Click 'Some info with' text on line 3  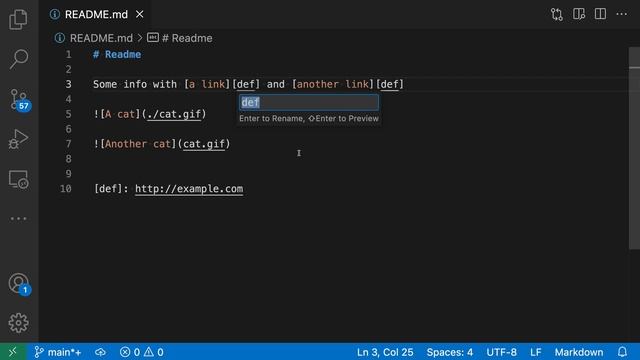click(135, 84)
